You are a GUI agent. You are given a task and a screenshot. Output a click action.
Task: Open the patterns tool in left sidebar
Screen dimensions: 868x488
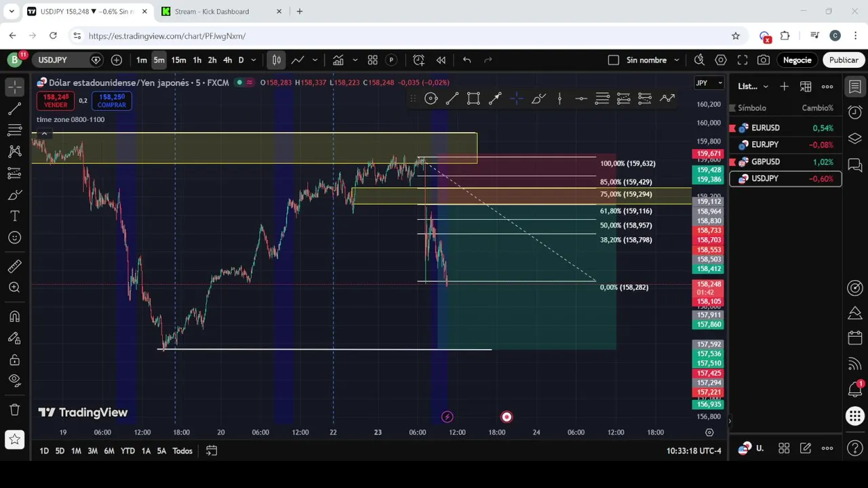pyautogui.click(x=14, y=152)
